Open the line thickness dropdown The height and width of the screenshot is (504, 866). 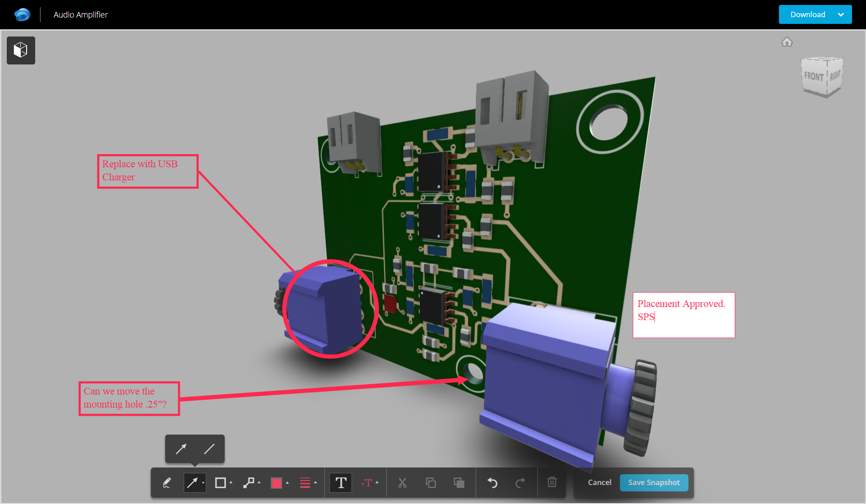pos(315,483)
